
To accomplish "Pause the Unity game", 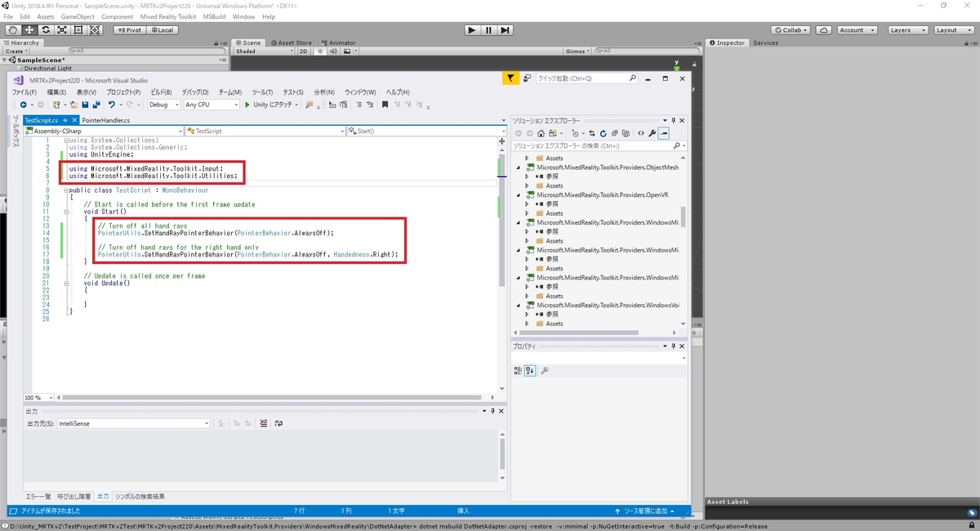I will pos(488,30).
